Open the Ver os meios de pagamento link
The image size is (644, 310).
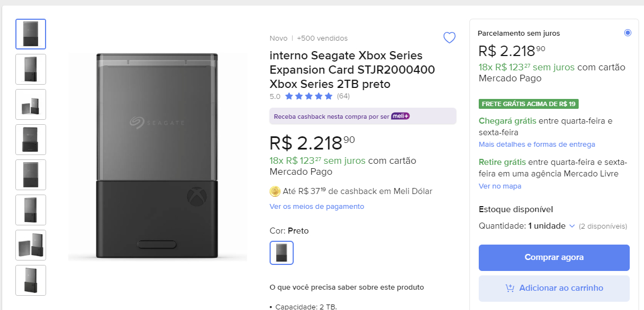tap(317, 207)
